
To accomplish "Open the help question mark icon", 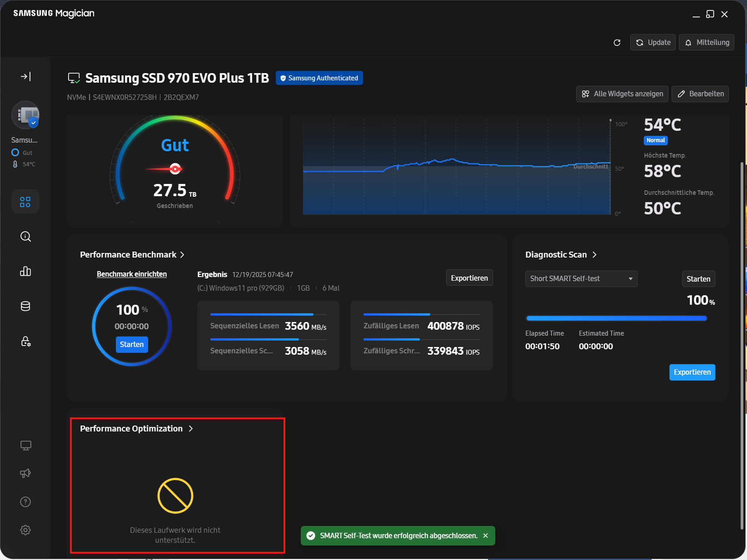I will pyautogui.click(x=25, y=502).
